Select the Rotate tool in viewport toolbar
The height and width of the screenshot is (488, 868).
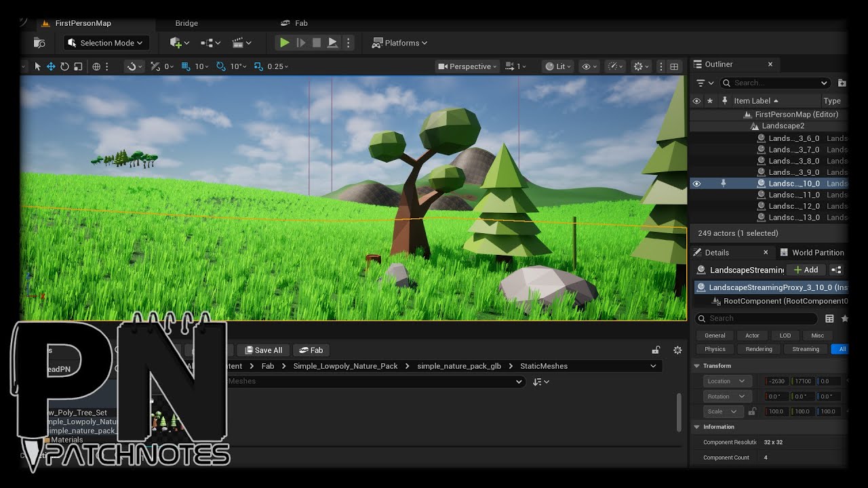tap(64, 66)
